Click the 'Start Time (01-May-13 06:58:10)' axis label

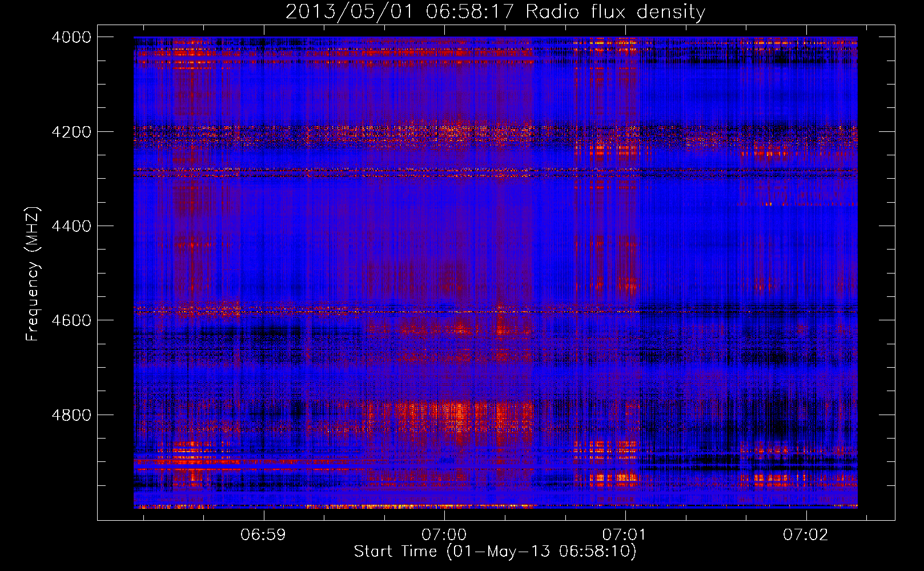[495, 552]
